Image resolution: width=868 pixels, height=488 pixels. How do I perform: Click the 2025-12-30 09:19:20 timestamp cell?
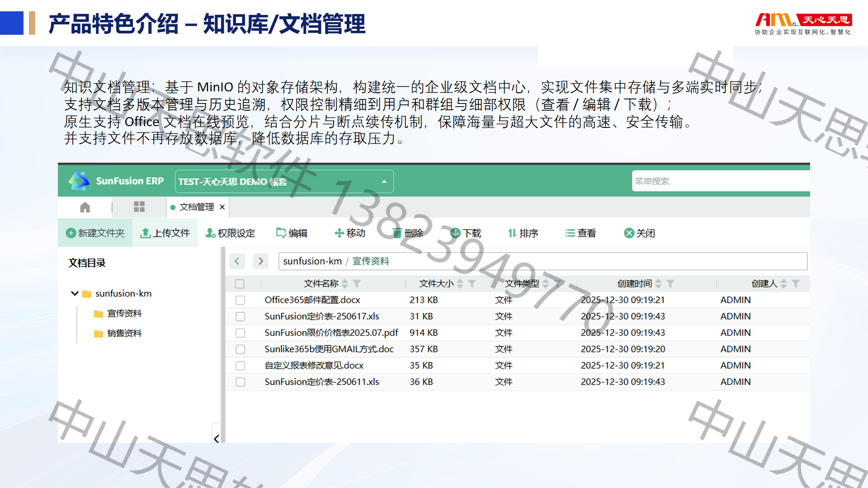[623, 349]
